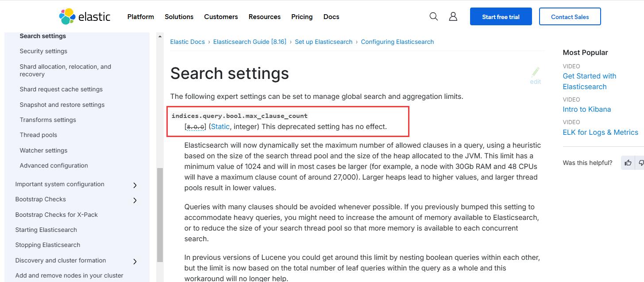
Task: Open Starting Elasticsearch page
Action: [46, 230]
